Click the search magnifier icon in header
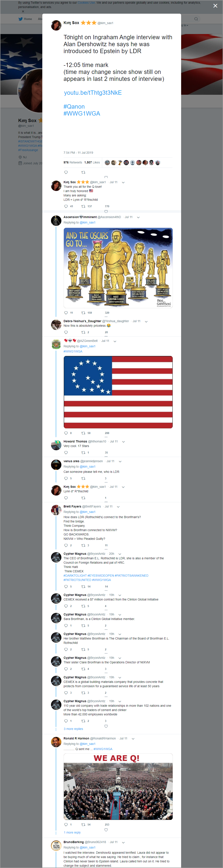 [x=196, y=19]
